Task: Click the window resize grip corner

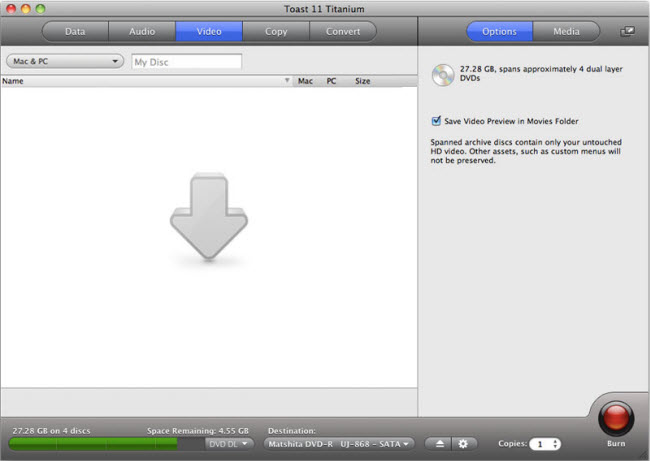Action: [x=644, y=455]
